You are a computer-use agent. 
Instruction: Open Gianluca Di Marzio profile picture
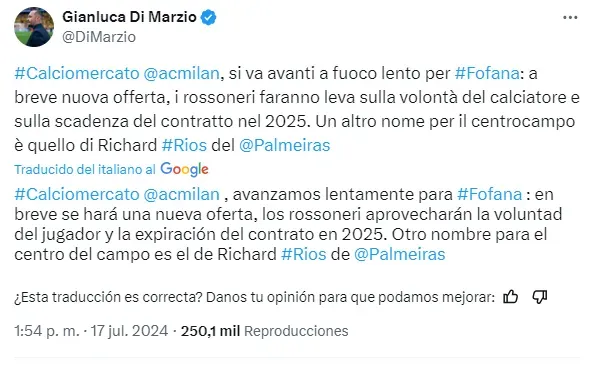[x=34, y=27]
